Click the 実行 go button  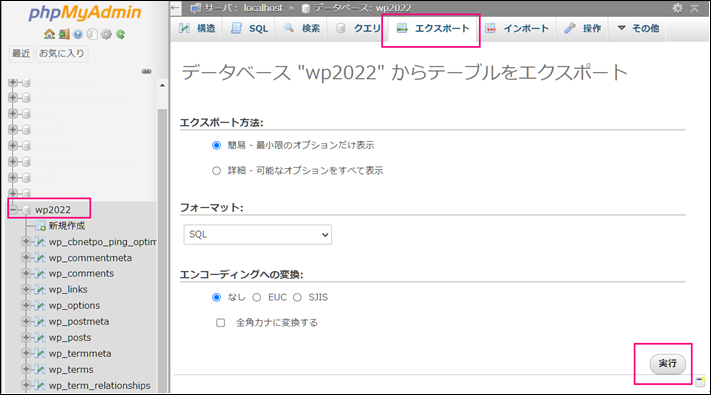667,364
